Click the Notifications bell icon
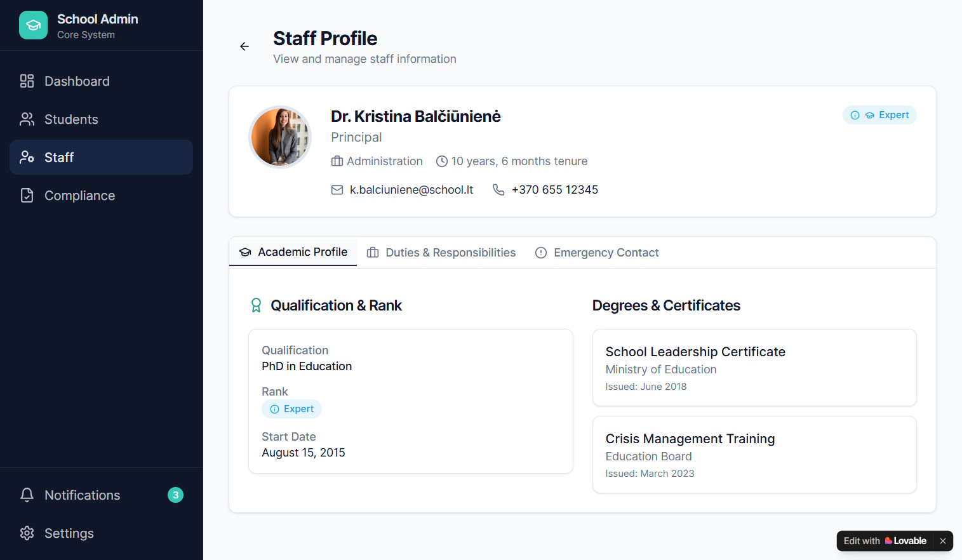The height and width of the screenshot is (560, 962). click(x=26, y=495)
